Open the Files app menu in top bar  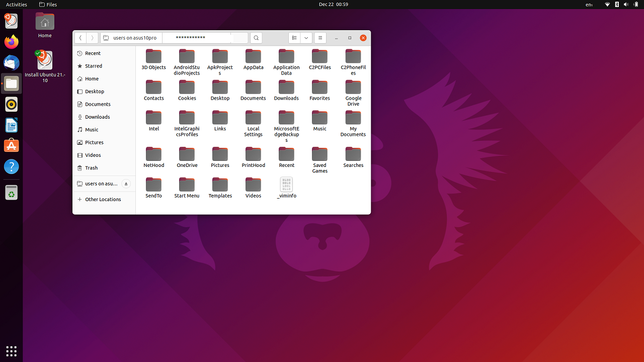pyautogui.click(x=48, y=5)
